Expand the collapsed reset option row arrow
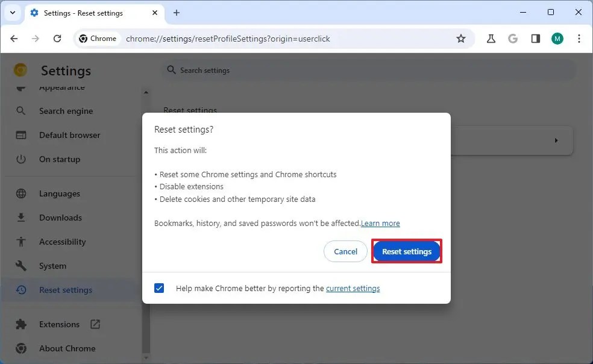The width and height of the screenshot is (593, 364). (x=556, y=140)
